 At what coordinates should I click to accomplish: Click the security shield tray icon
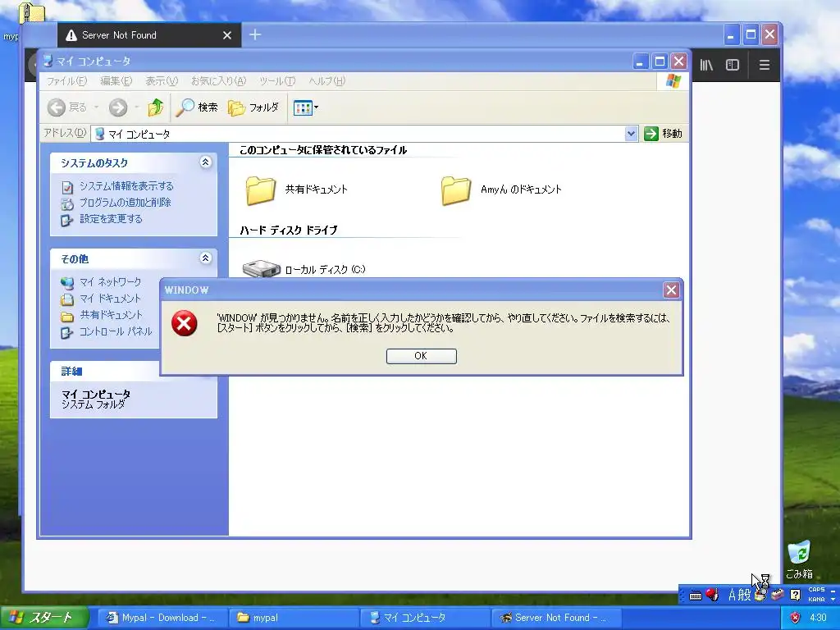796,618
